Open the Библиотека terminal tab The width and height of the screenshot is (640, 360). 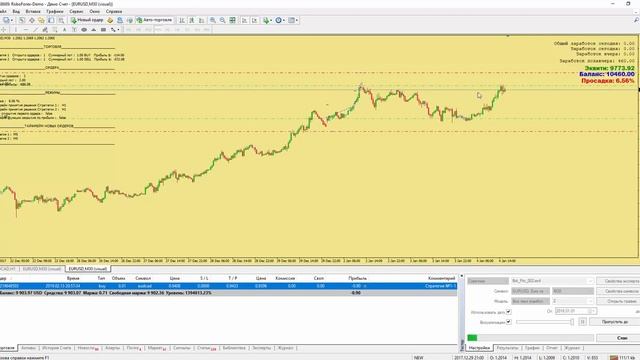tap(234, 348)
